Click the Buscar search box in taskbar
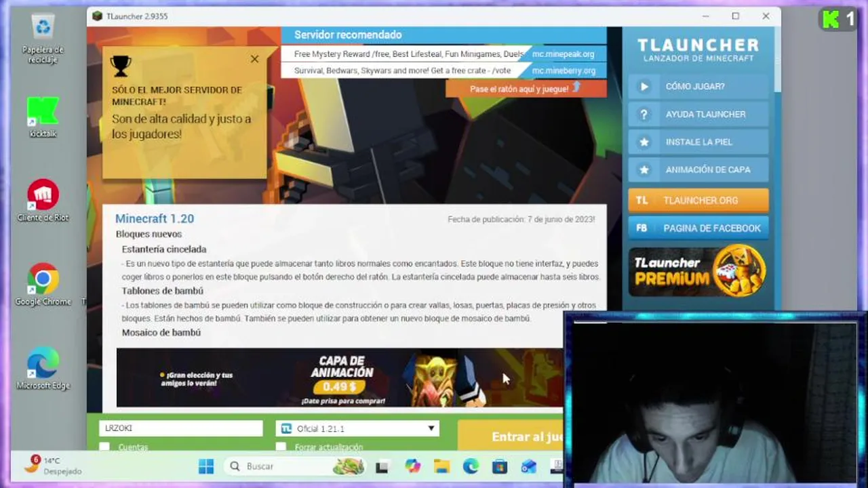The width and height of the screenshot is (868, 488). coord(295,466)
